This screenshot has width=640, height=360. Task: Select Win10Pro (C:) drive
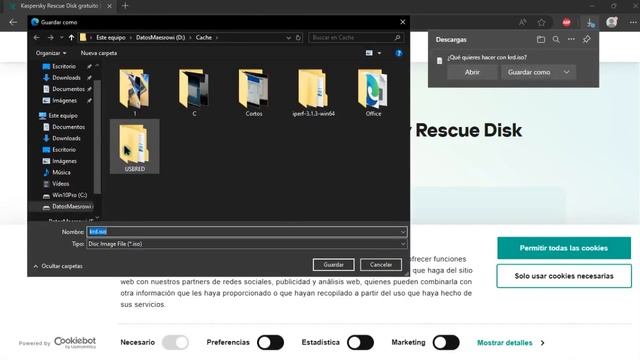69,195
